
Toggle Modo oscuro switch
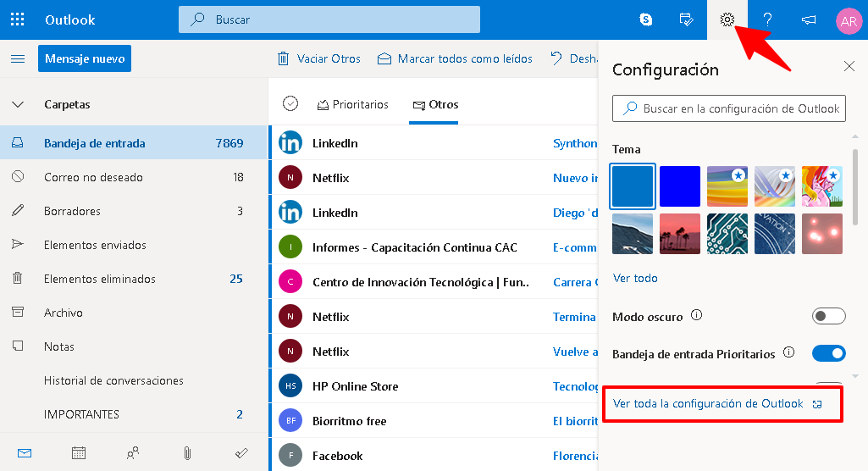pos(829,316)
